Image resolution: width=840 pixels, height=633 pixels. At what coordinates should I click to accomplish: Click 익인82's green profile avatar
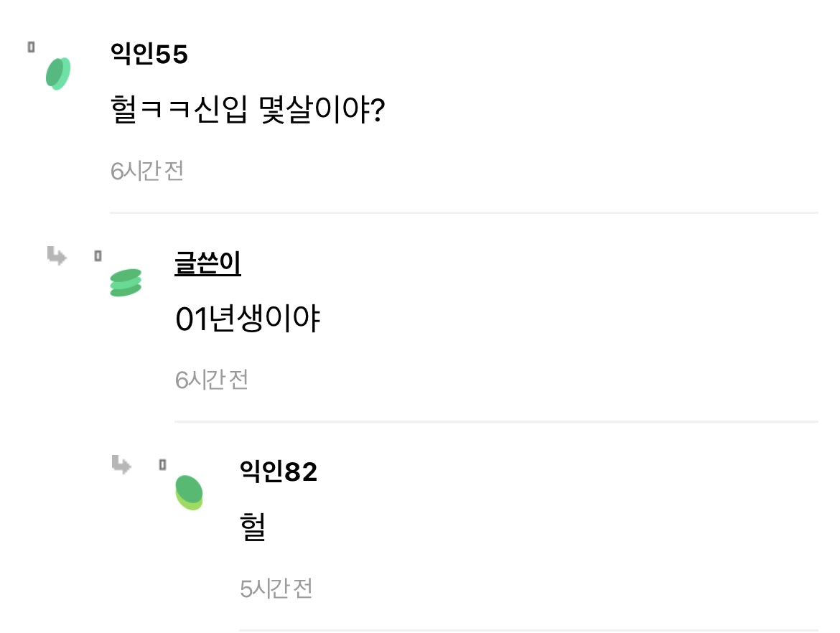tap(190, 492)
